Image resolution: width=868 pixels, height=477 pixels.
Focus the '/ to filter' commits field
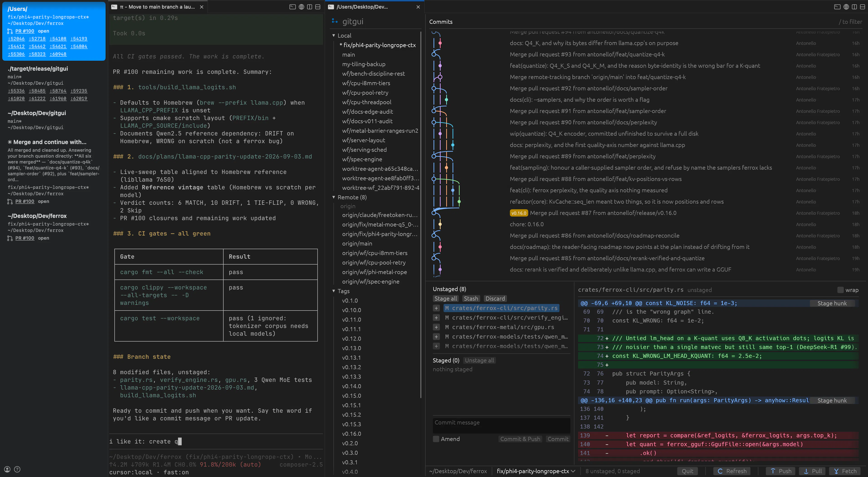(x=850, y=22)
